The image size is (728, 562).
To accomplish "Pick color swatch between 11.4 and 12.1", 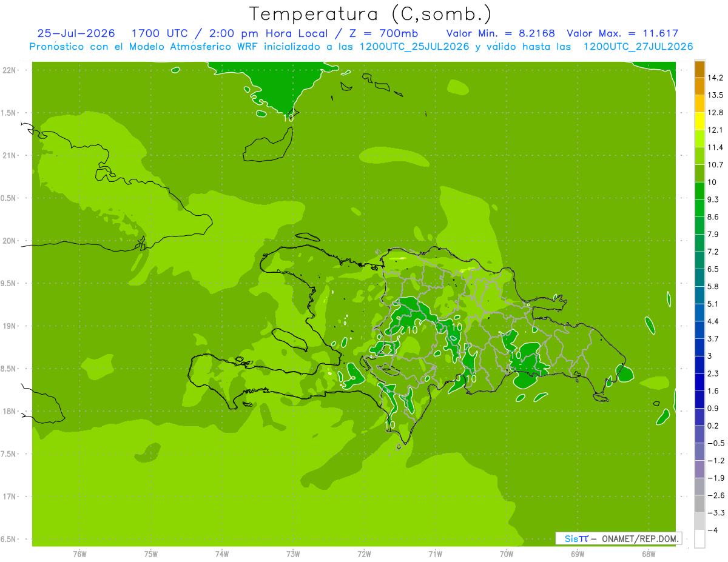I will tap(699, 139).
